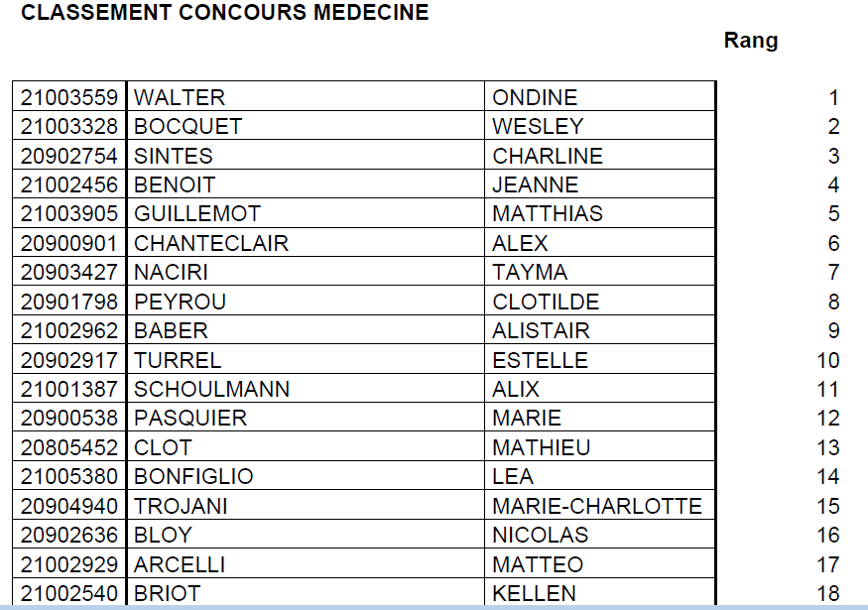Select first name ONDINE
The image size is (868, 610).
pos(535,97)
